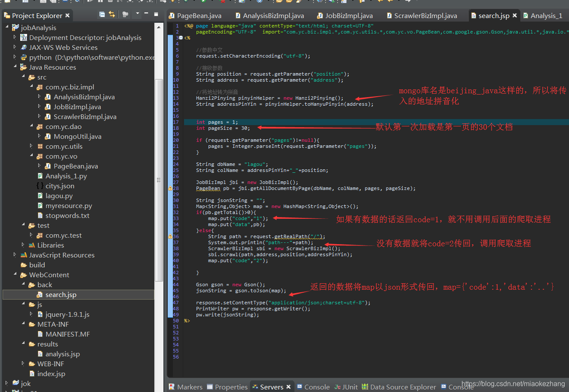Close the search.jsp editor tab
Viewport: 569px width, 392px height.
(x=515, y=15)
